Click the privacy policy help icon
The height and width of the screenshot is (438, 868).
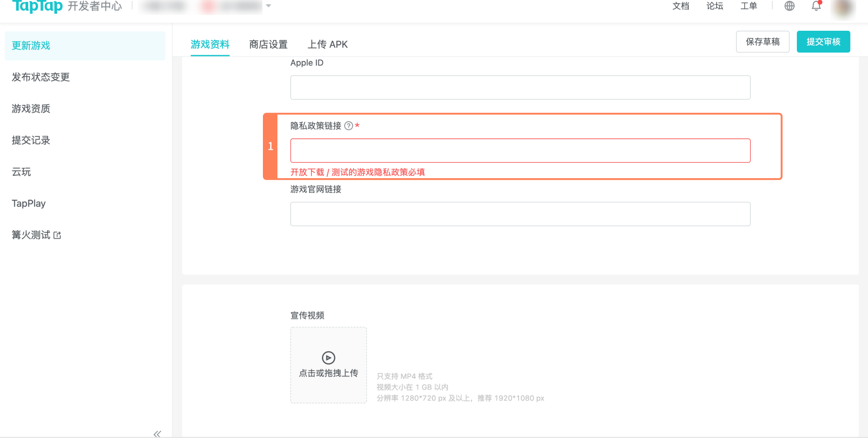click(x=349, y=126)
